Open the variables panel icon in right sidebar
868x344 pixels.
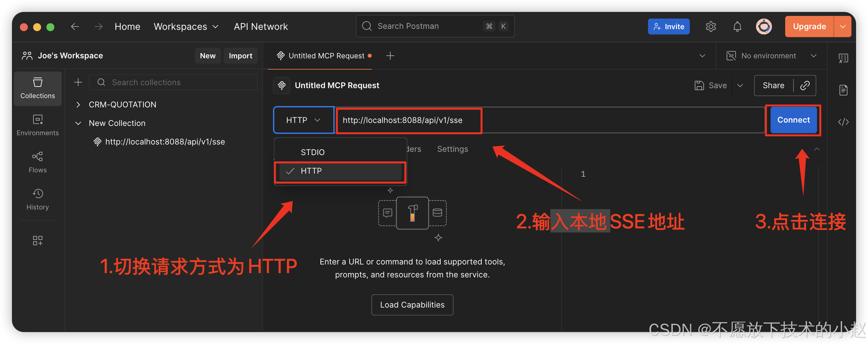tap(843, 58)
